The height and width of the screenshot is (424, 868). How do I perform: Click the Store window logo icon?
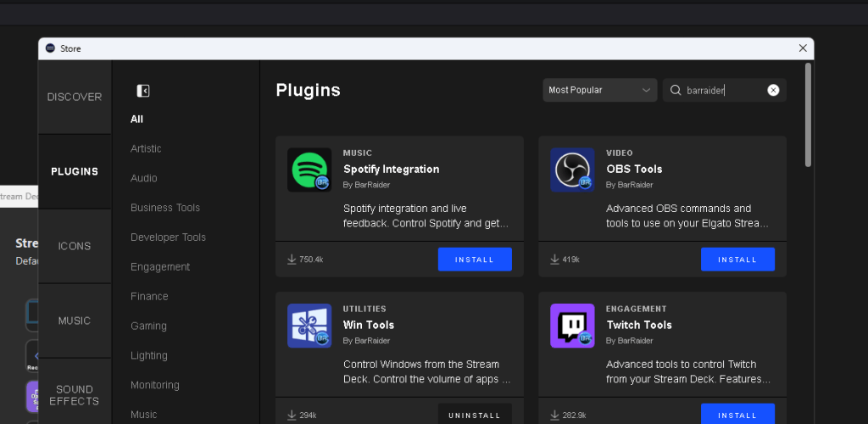pyautogui.click(x=50, y=48)
